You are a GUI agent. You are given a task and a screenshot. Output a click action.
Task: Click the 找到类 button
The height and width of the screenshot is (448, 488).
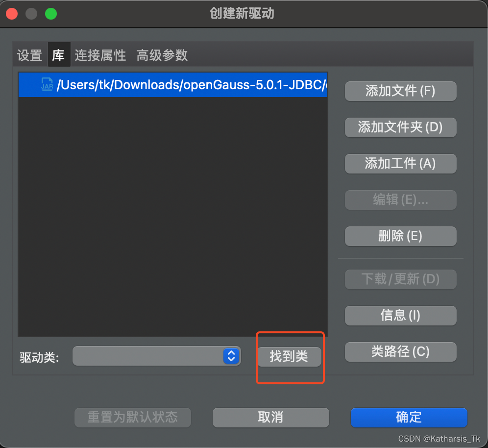pos(289,356)
